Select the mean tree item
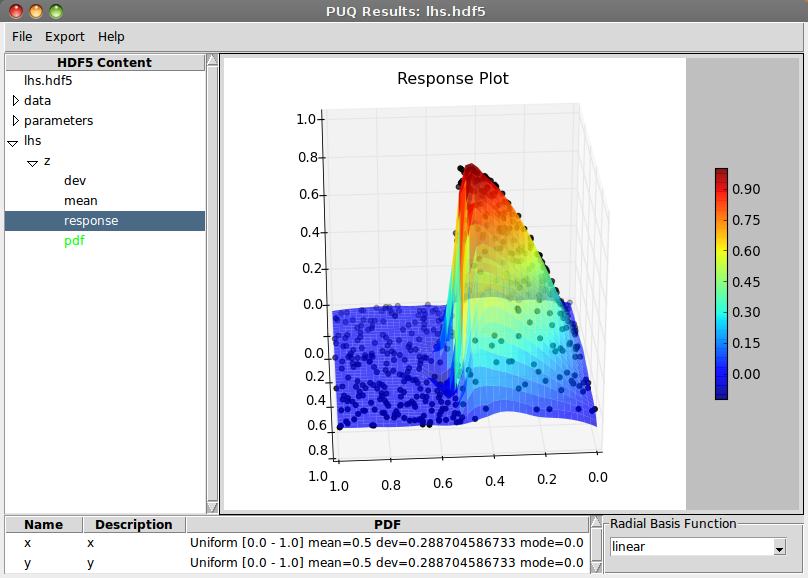Viewport: 808px width, 578px height. click(x=80, y=201)
